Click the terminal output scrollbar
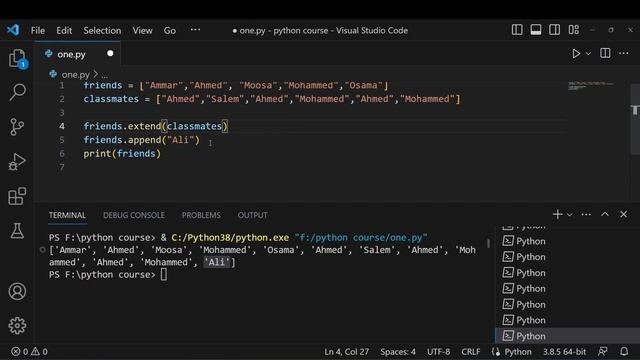 (488, 243)
